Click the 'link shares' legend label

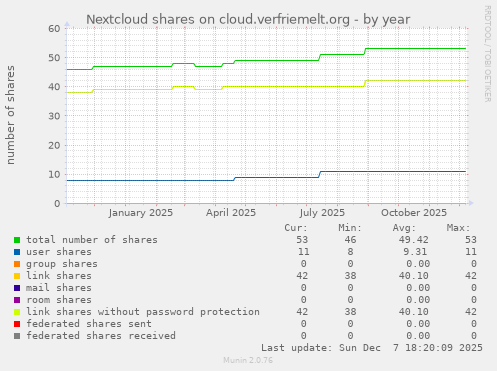[59, 276]
